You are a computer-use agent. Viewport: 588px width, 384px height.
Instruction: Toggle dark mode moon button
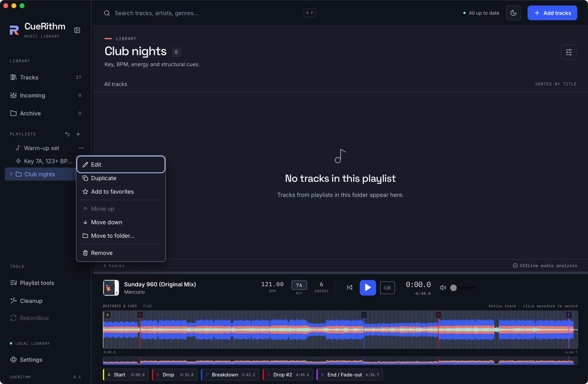click(x=513, y=13)
